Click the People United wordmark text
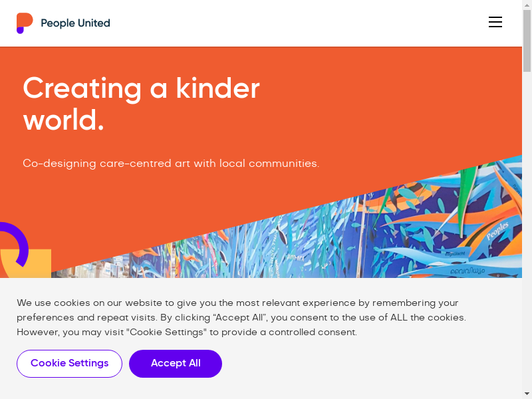Image resolution: width=532 pixels, height=399 pixels. [75, 23]
